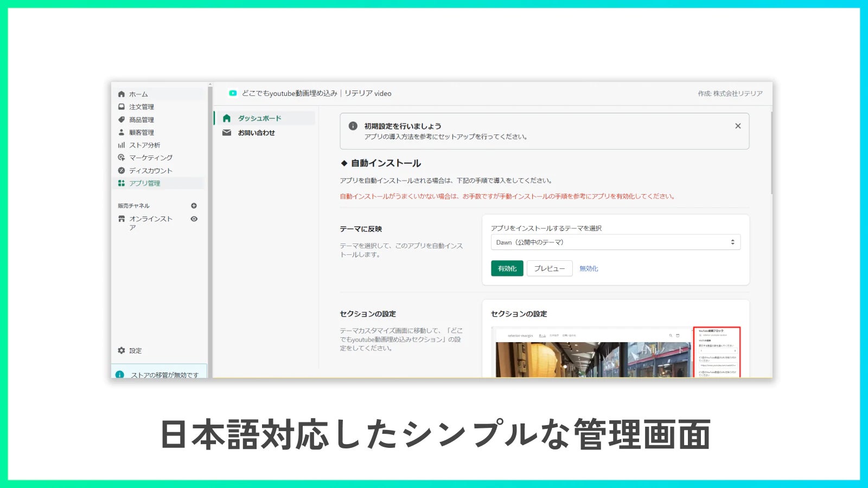Click the ストア分析 bar chart icon
The image size is (868, 488).
coord(122,145)
